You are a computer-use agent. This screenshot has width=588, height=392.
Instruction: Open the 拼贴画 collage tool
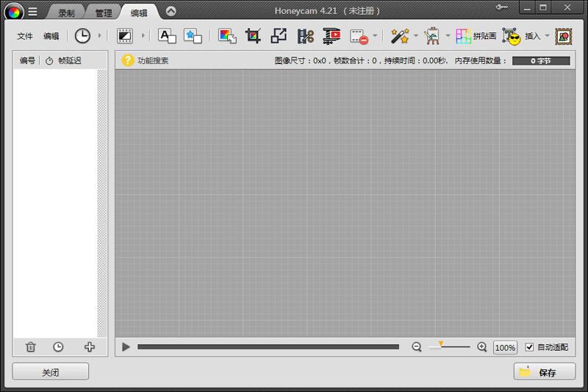[476, 36]
